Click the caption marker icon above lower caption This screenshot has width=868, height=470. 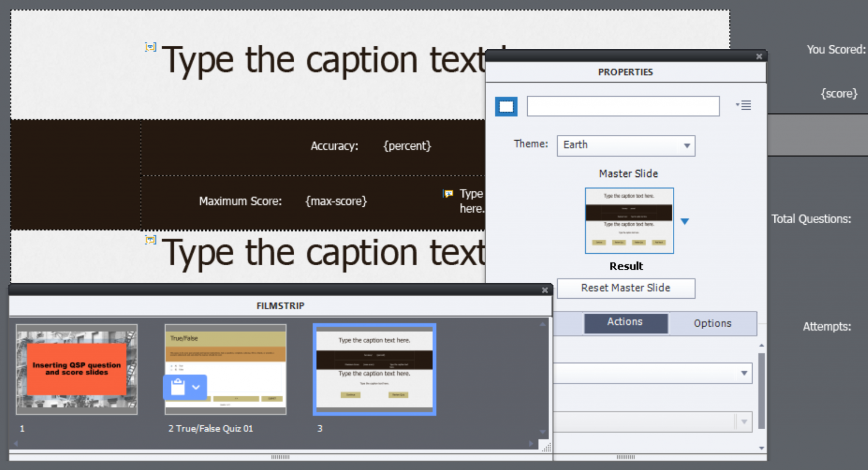coord(150,240)
